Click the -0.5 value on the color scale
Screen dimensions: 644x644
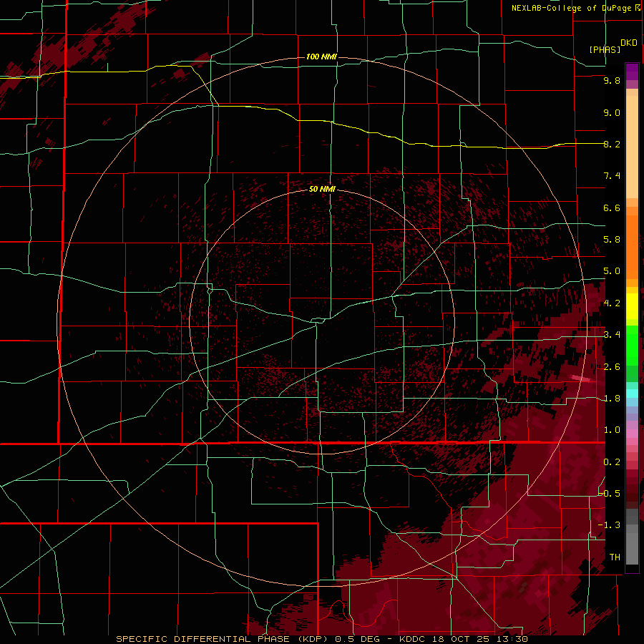coord(610,494)
